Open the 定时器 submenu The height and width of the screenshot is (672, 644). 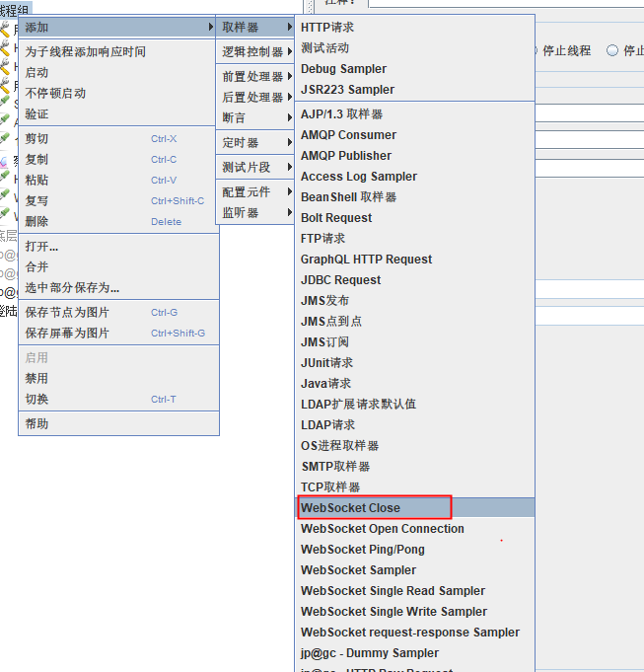(x=242, y=143)
